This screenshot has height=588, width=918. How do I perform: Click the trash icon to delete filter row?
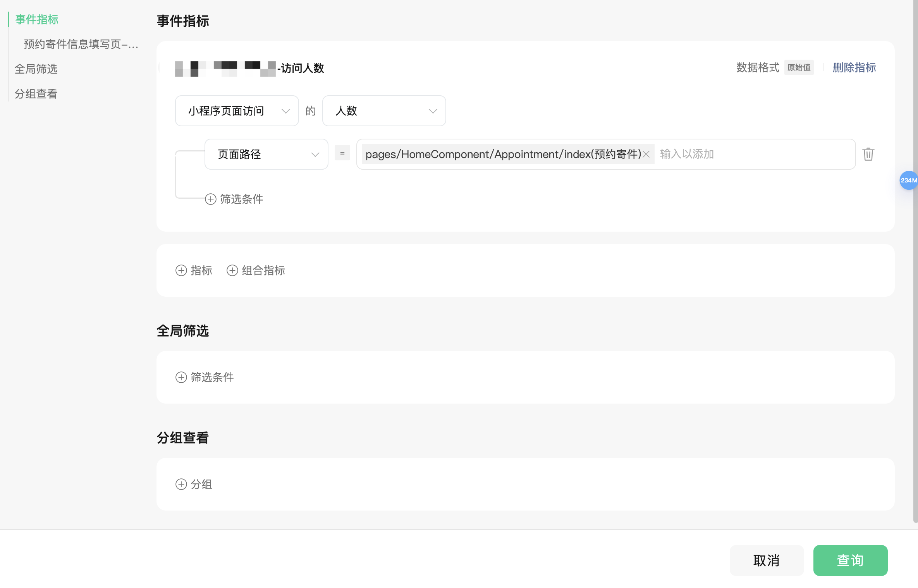point(868,154)
